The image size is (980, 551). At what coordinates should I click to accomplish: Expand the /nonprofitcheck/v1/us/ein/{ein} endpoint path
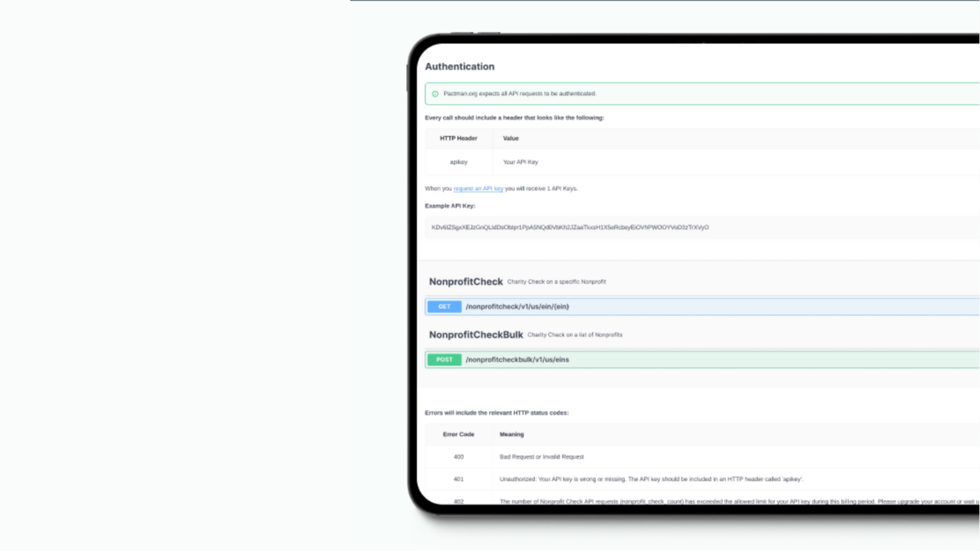point(517,307)
